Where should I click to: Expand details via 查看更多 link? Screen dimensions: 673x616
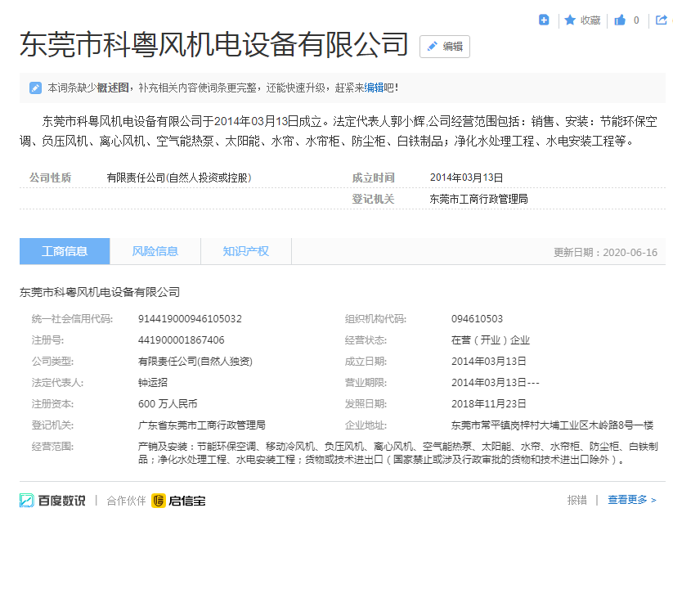coord(631,500)
